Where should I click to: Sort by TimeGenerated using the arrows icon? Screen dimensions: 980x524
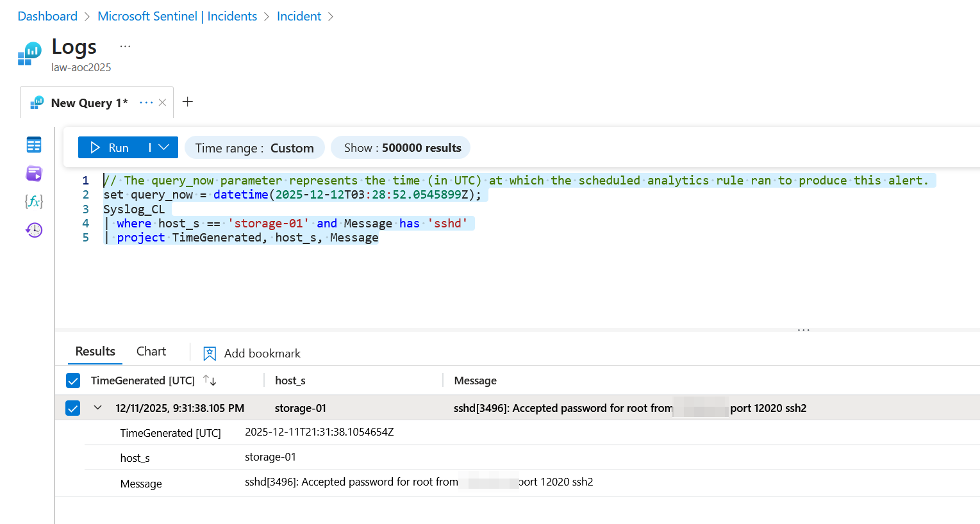tap(210, 381)
